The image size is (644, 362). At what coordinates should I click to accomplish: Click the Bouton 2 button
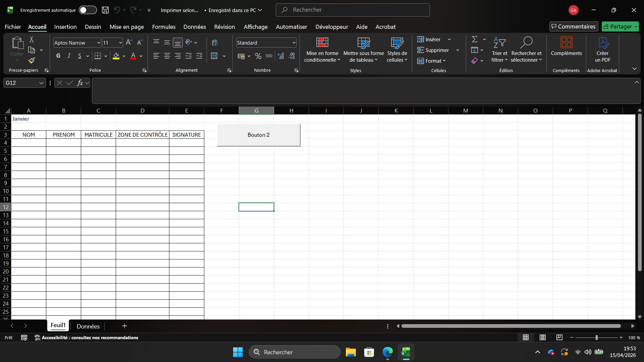pyautogui.click(x=259, y=135)
